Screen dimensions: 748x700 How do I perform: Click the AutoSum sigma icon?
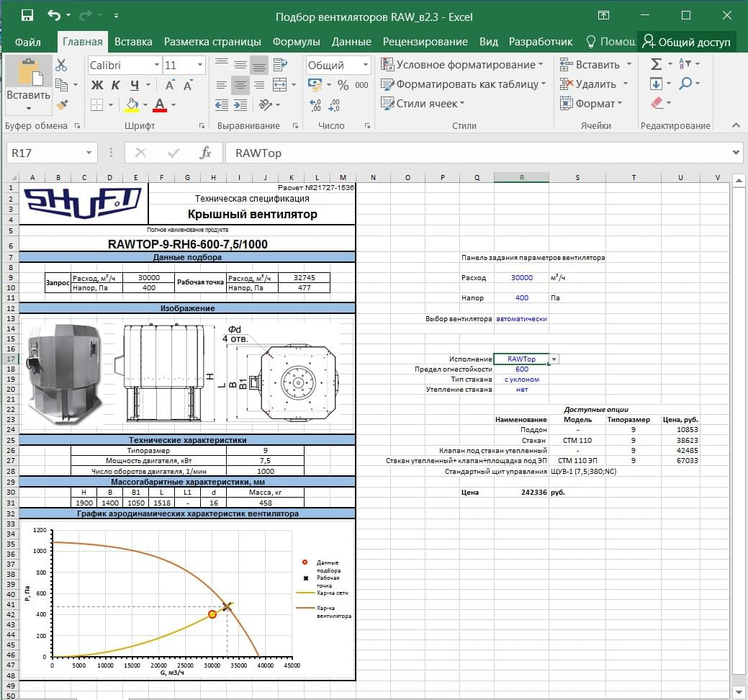tap(656, 65)
